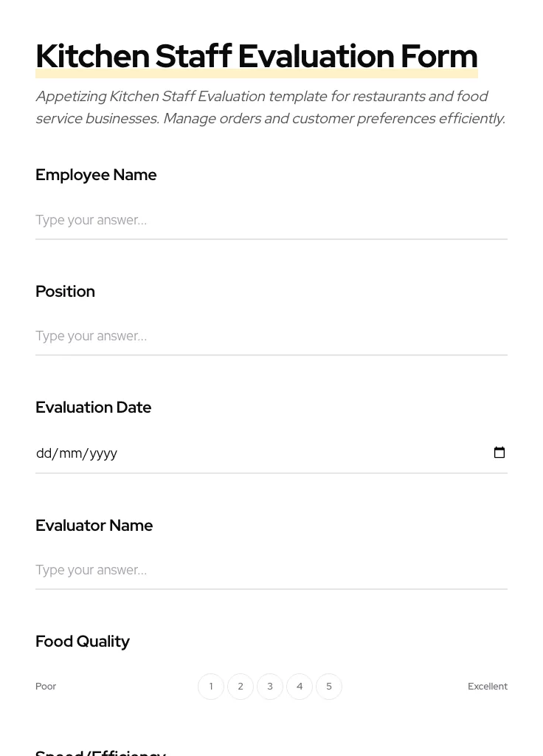This screenshot has width=543, height=756.
Task: Click the Evaluator Name text input
Action: coord(271,570)
